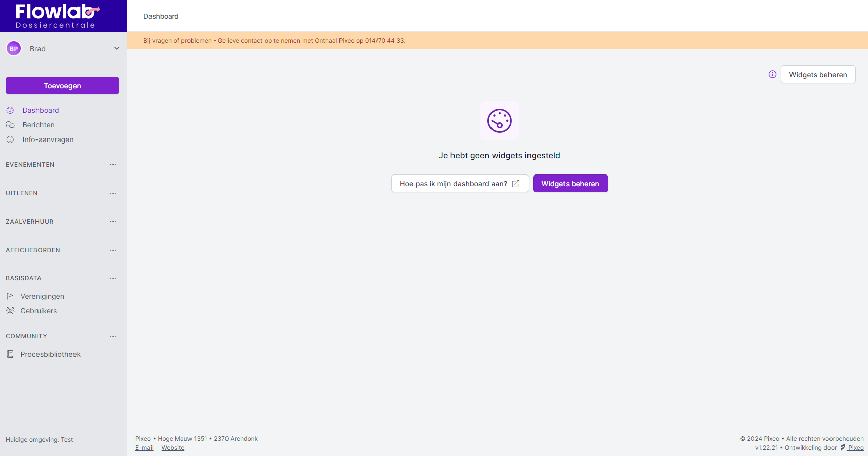The height and width of the screenshot is (456, 868).
Task: Click the Verenigingen flag icon
Action: pyautogui.click(x=10, y=296)
